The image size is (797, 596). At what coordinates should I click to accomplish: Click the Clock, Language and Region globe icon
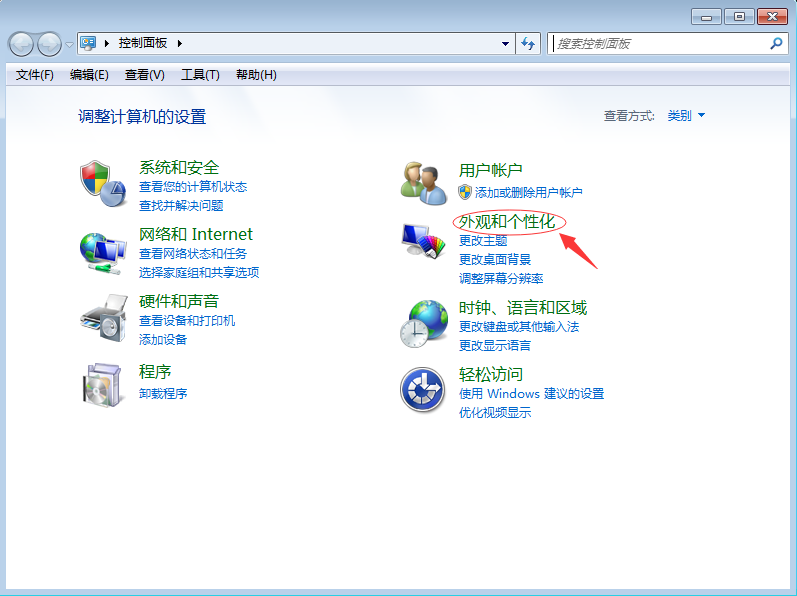423,322
